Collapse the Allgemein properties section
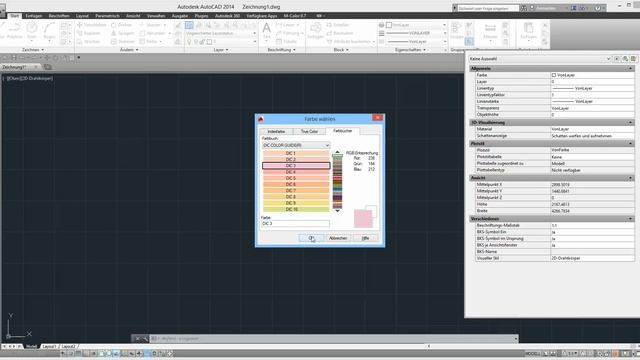This screenshot has width=640, height=360. 631,69
